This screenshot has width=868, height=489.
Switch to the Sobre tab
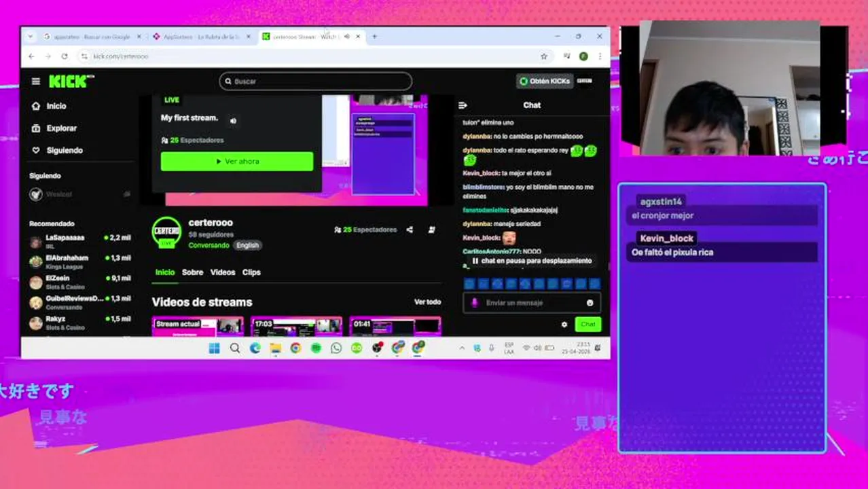point(192,272)
